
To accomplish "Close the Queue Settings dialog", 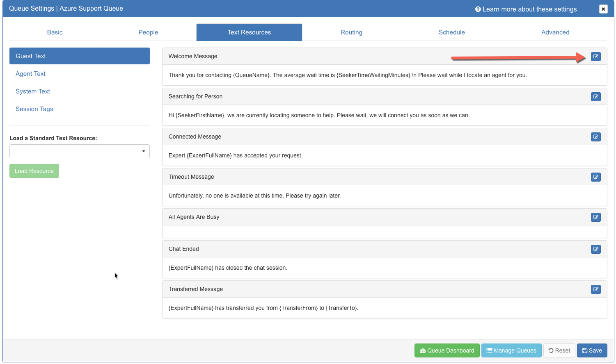I will click(603, 9).
